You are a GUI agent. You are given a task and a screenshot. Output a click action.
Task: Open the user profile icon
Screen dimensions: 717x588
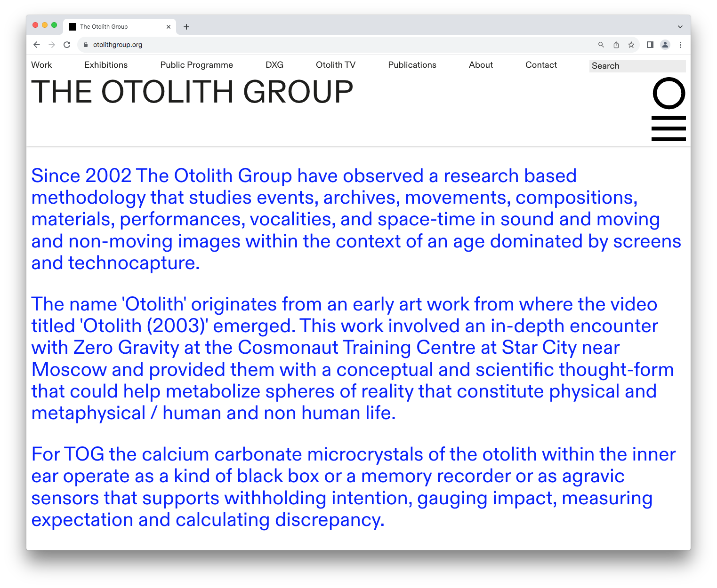coord(665,45)
